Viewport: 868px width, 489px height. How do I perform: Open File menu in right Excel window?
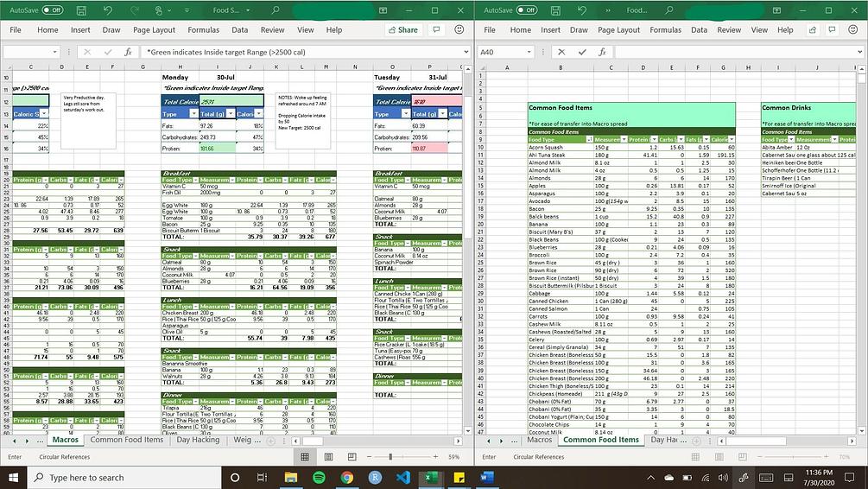490,30
